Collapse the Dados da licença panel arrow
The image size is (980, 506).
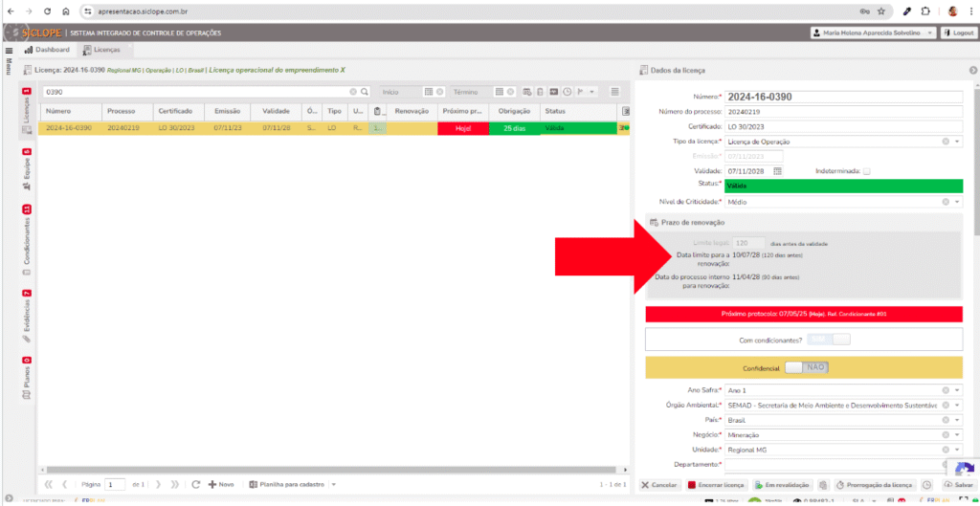pos(973,71)
